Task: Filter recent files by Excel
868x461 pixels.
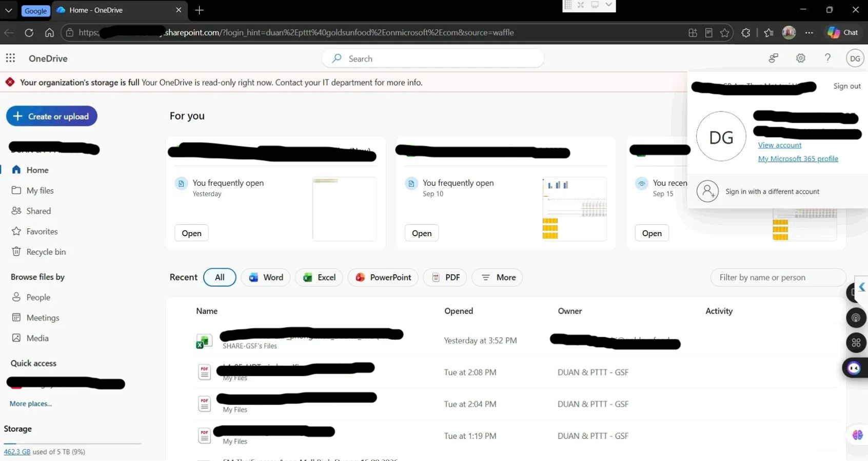Action: point(319,277)
